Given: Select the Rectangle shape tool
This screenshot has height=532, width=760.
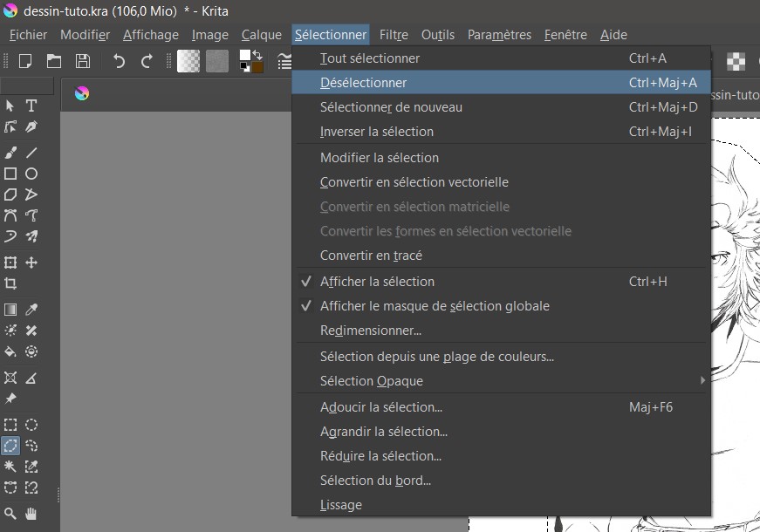Looking at the screenshot, I should 10,174.
